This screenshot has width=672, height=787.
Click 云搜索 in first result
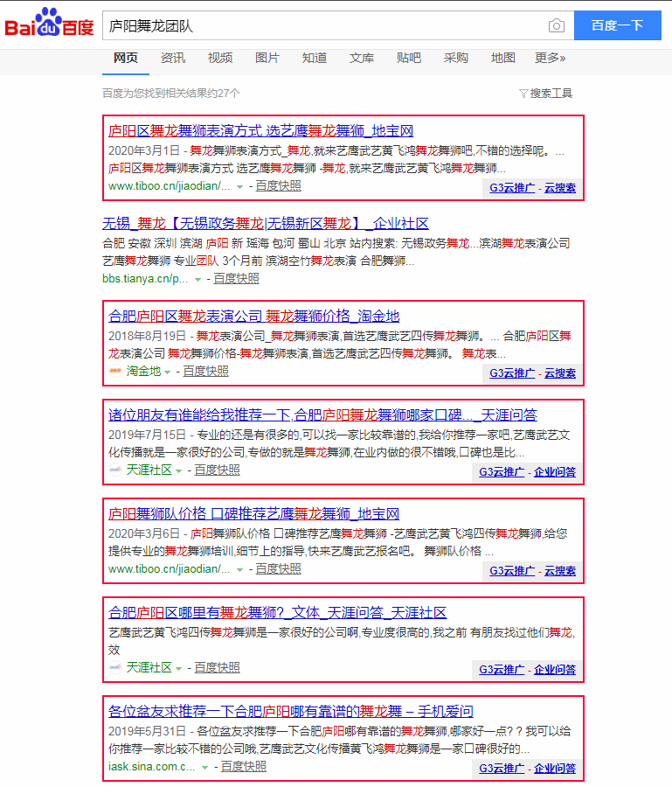tap(560, 188)
